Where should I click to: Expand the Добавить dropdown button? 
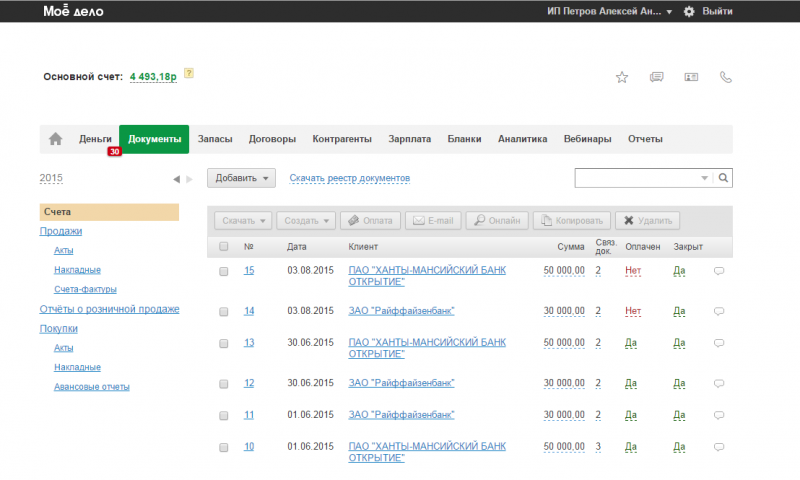(x=241, y=178)
